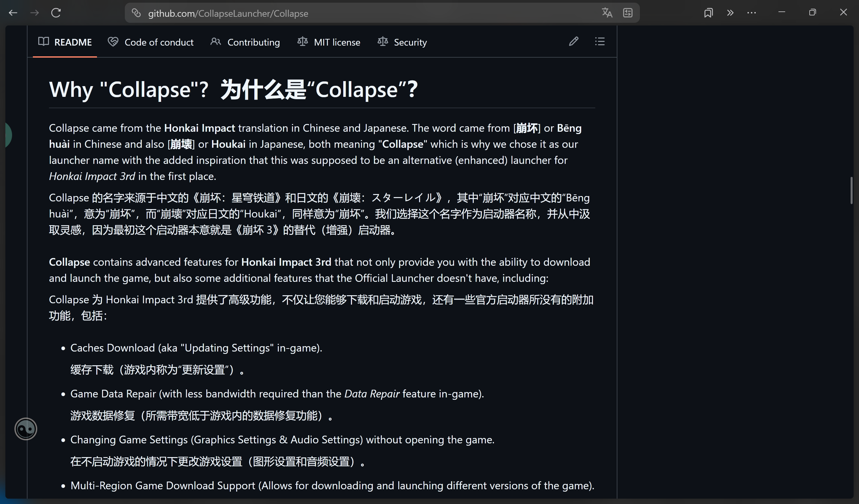Viewport: 859px width, 504px height.
Task: Open the translate page icon
Action: [607, 13]
